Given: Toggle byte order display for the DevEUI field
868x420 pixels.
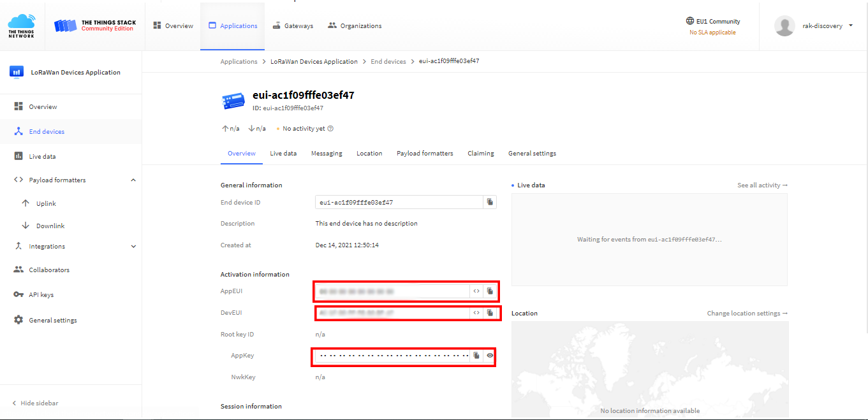Looking at the screenshot, I should pos(476,313).
